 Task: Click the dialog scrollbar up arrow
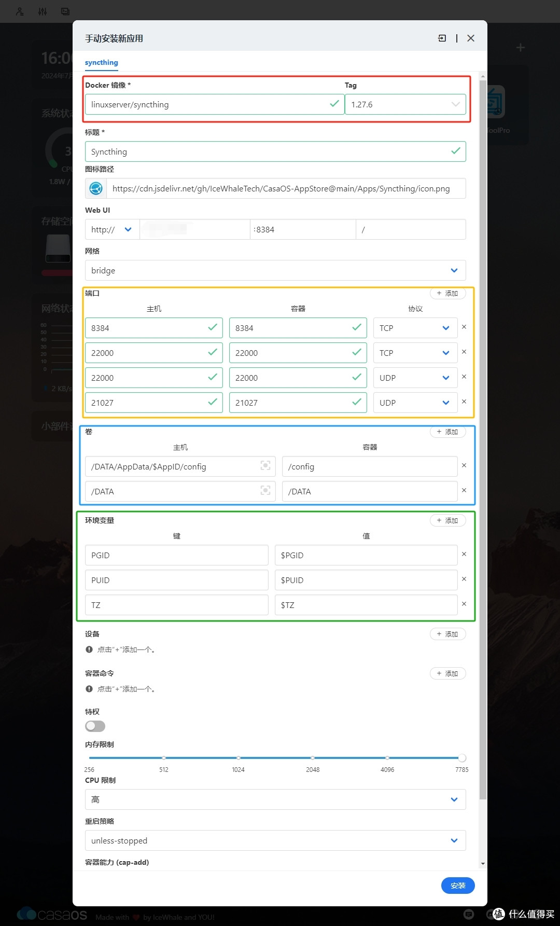(x=483, y=76)
